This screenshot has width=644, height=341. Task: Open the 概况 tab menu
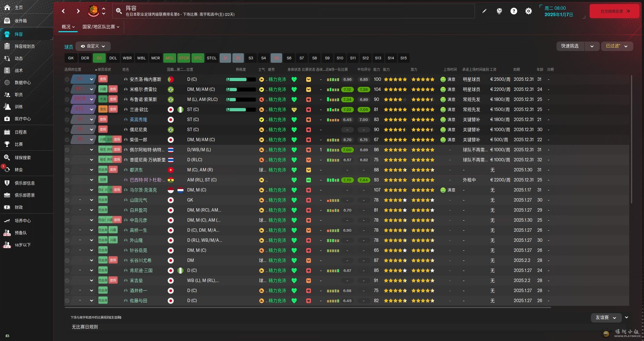point(68,27)
